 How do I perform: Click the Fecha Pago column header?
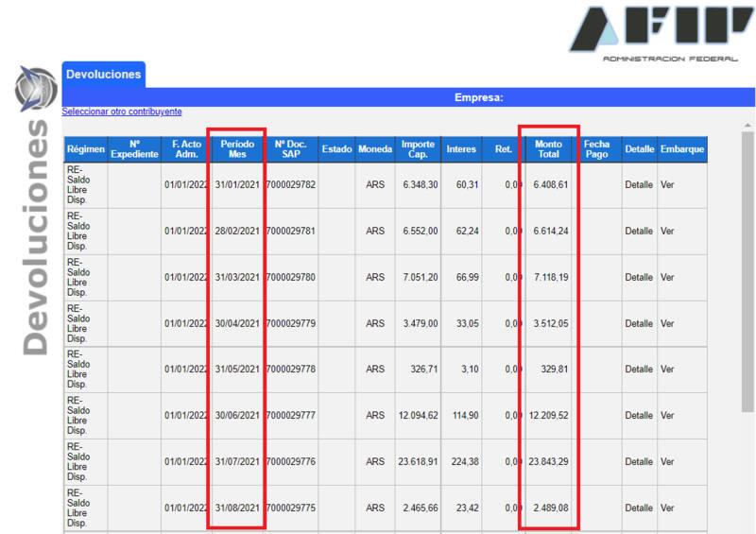coord(596,149)
